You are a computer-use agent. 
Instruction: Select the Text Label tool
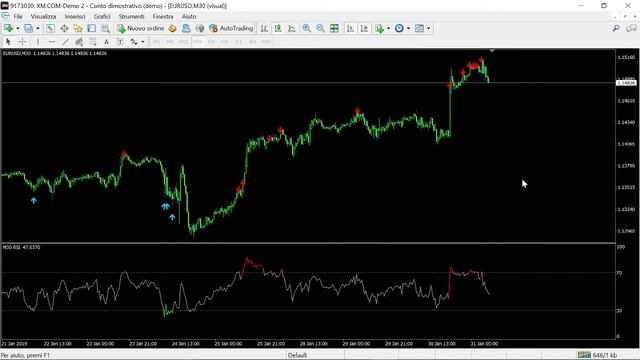point(120,42)
